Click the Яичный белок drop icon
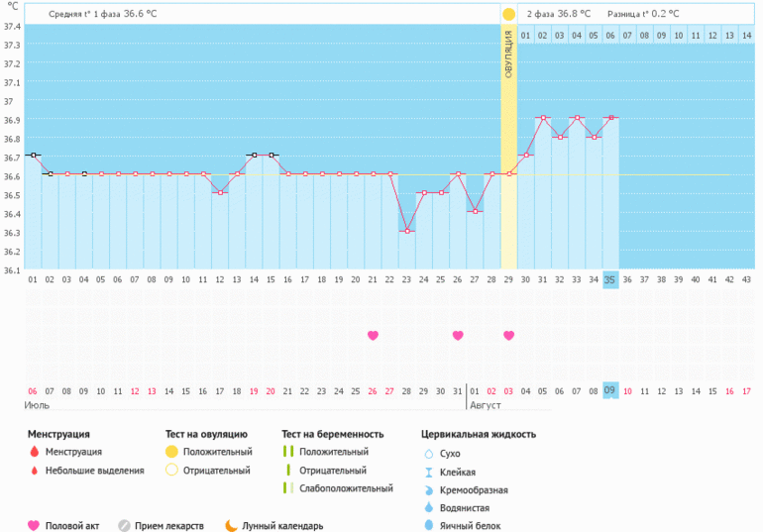 point(428,526)
